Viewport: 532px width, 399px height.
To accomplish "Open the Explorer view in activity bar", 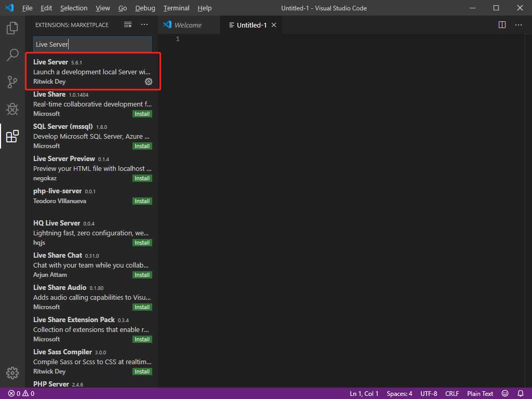I will [x=12, y=28].
